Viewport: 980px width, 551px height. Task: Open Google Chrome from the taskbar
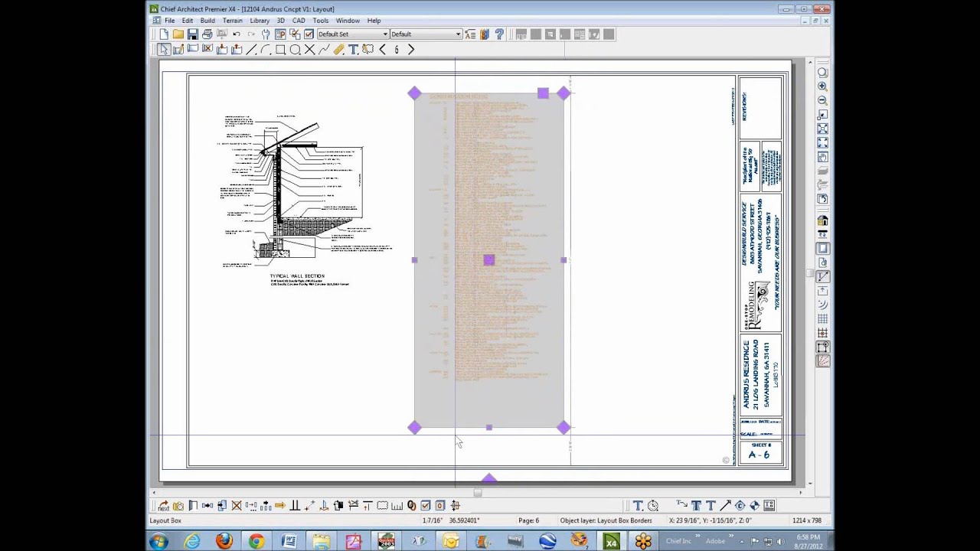(x=256, y=542)
